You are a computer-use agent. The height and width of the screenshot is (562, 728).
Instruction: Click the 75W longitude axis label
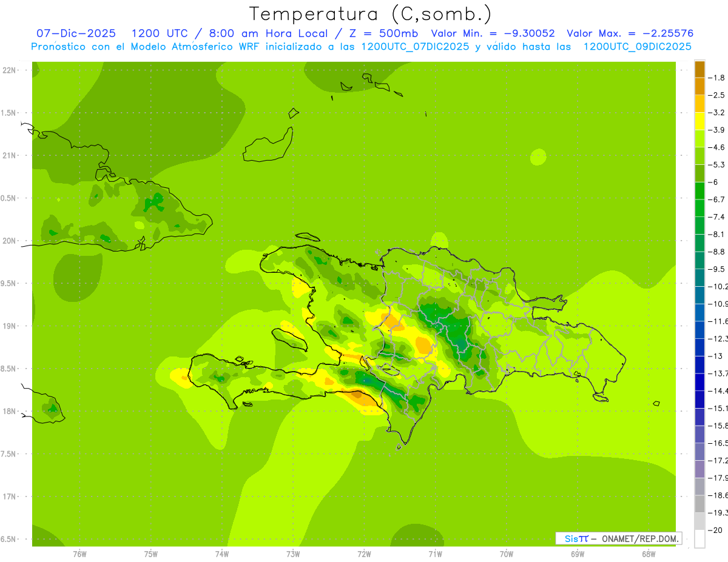point(151,554)
